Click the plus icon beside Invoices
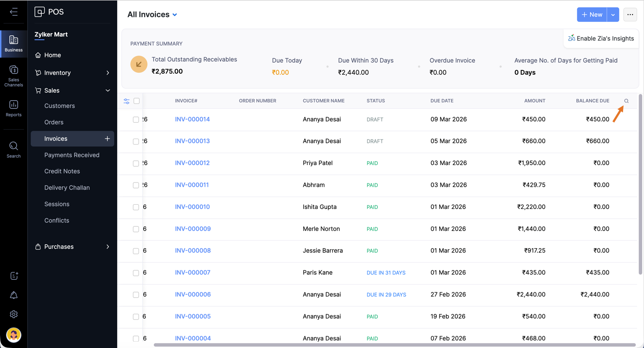Image resolution: width=644 pixels, height=348 pixels. pos(107,139)
